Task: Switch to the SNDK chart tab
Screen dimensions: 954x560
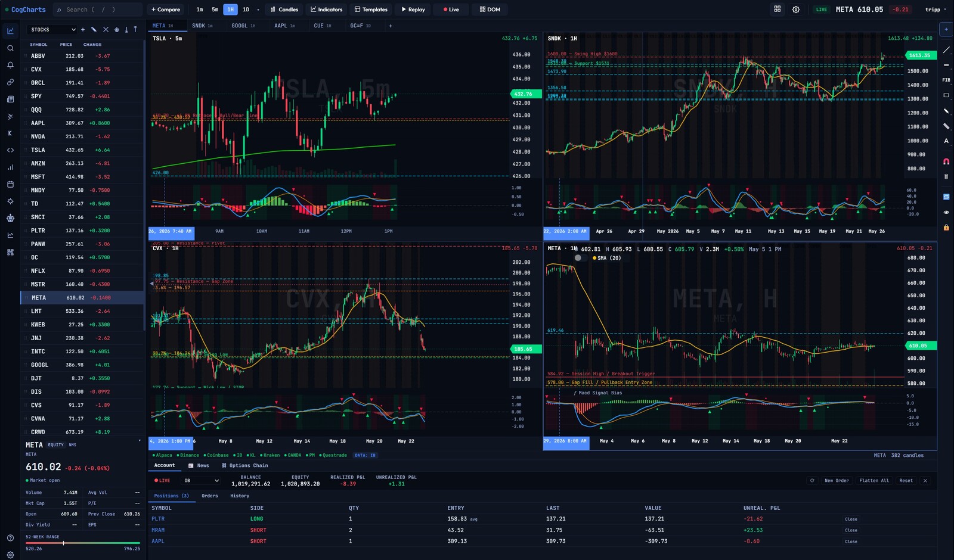Action: coord(202,26)
